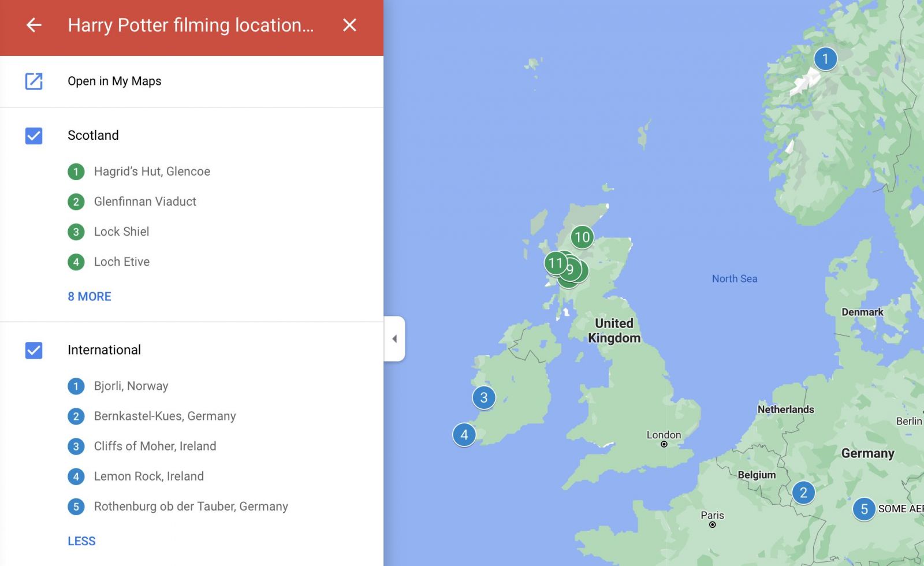
Task: Click the Netherlands map label
Action: (785, 409)
